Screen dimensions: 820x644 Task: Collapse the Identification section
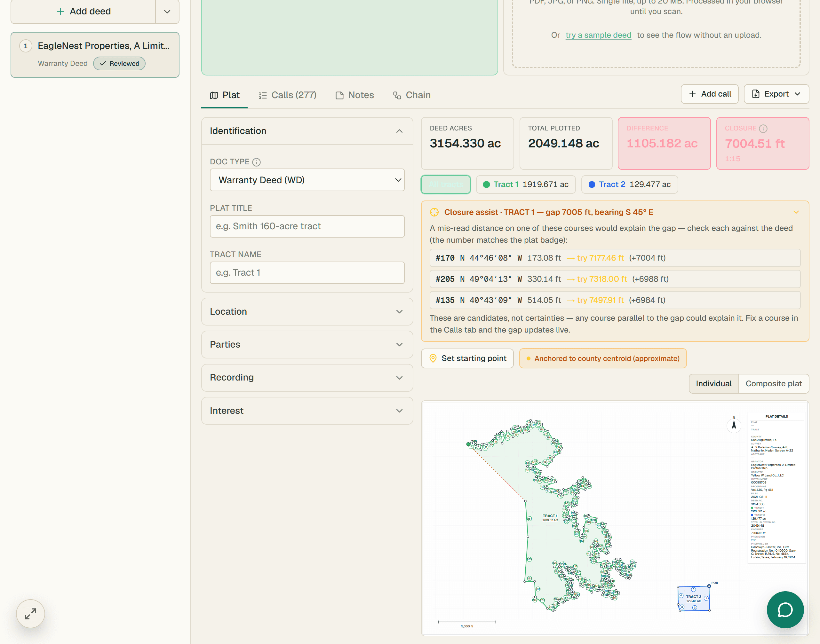pyautogui.click(x=307, y=131)
